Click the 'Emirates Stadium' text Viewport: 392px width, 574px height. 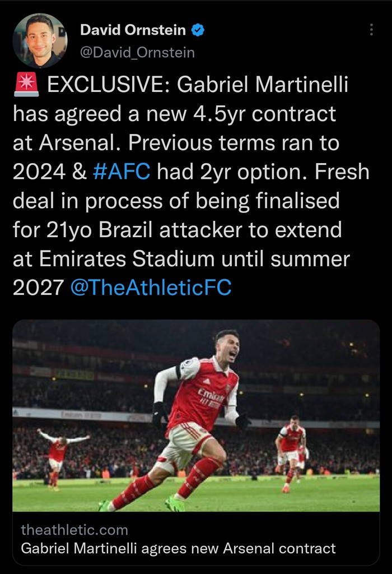tap(131, 259)
